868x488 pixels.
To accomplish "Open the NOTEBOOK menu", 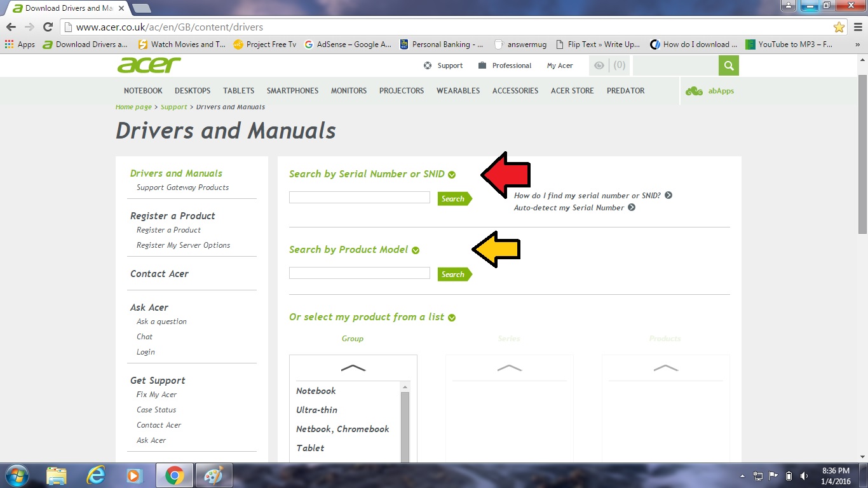I will pos(143,91).
